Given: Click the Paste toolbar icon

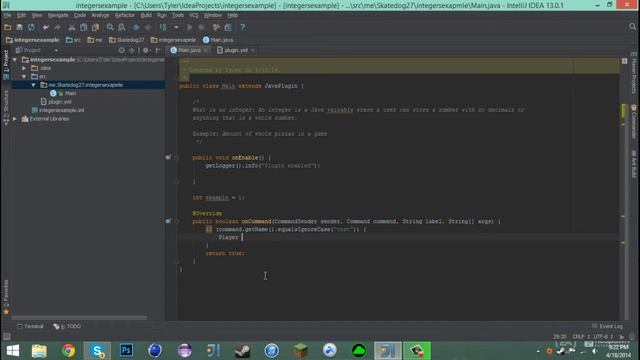Looking at the screenshot, I should [x=96, y=27].
